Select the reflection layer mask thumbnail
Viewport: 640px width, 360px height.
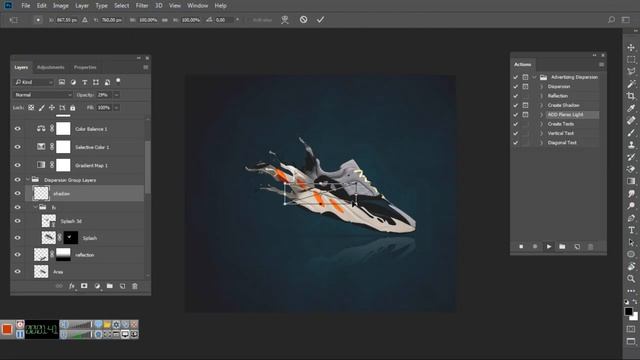click(63, 254)
